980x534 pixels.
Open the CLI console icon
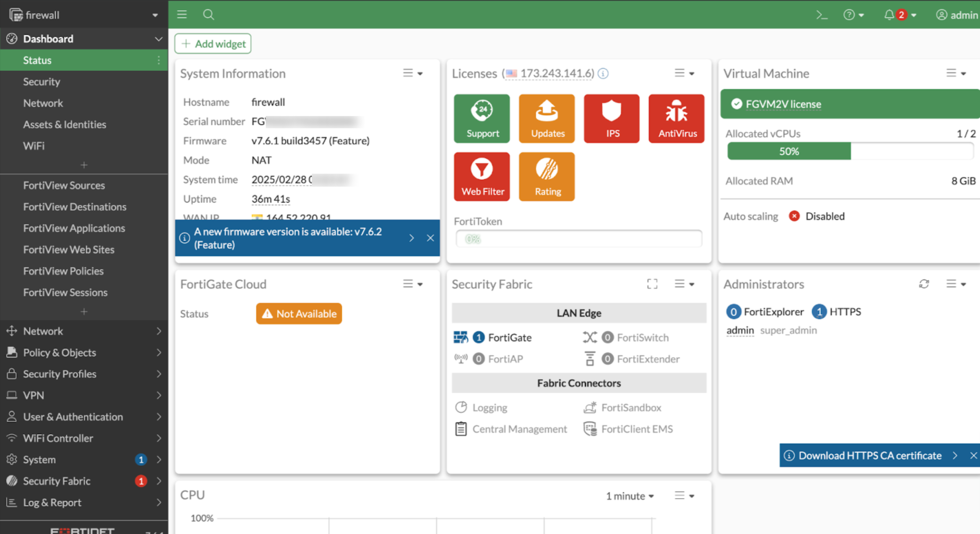point(822,15)
